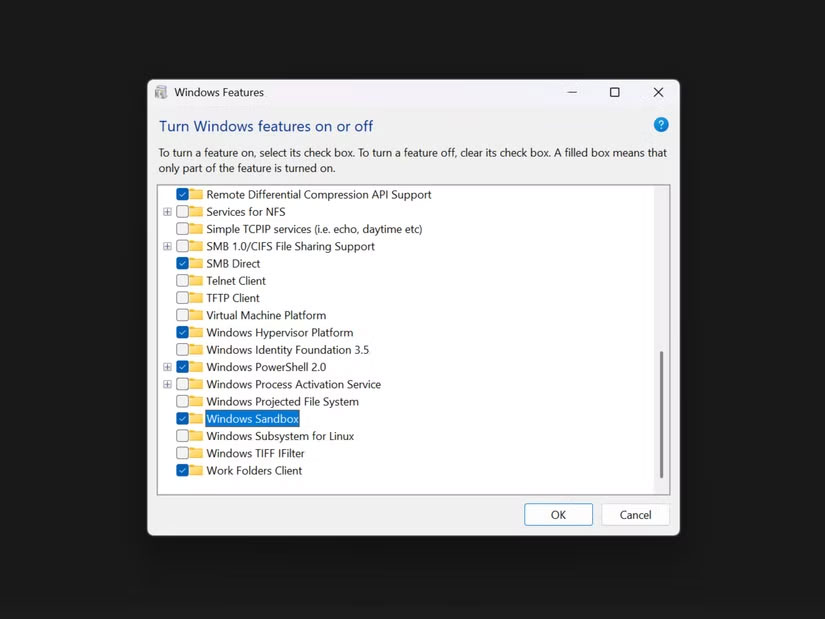Expand the Services for NFS node
Image resolution: width=825 pixels, height=619 pixels.
click(167, 212)
